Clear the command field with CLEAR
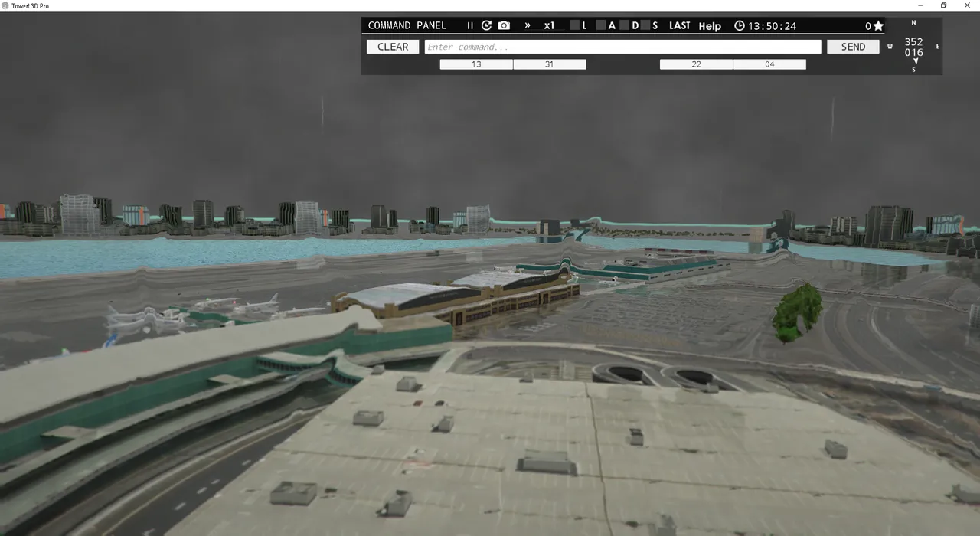This screenshot has height=536, width=980. (x=393, y=47)
